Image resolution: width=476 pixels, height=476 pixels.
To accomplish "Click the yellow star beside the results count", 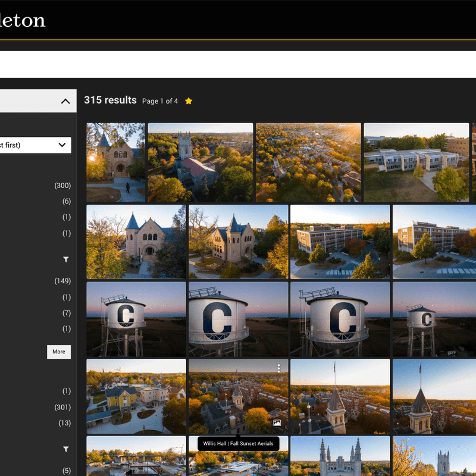I will click(x=189, y=101).
